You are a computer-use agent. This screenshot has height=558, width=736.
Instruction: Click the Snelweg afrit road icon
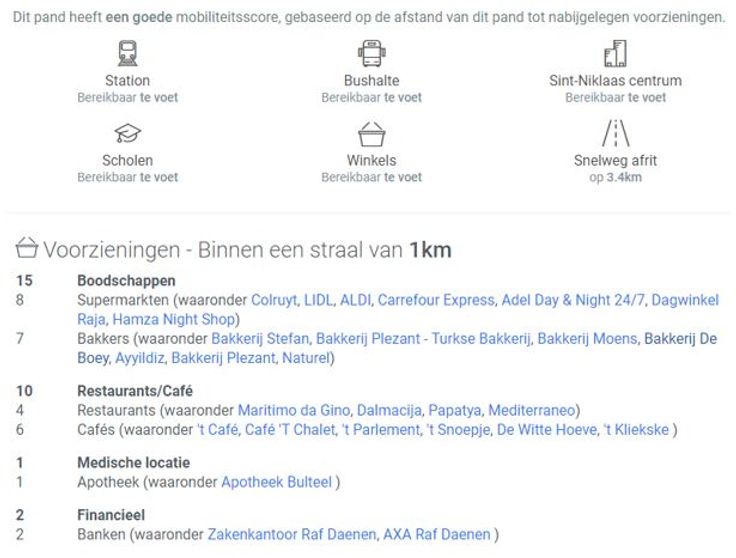pyautogui.click(x=615, y=133)
